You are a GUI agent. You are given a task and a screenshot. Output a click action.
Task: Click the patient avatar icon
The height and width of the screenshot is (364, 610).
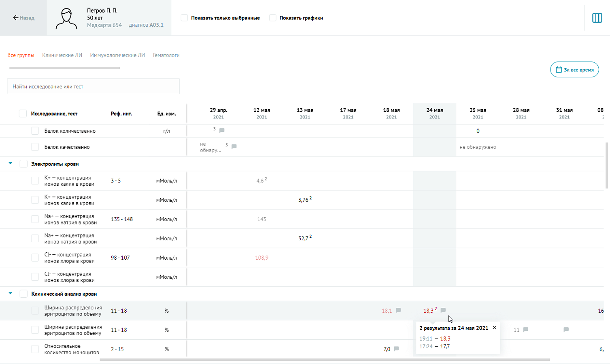(66, 18)
